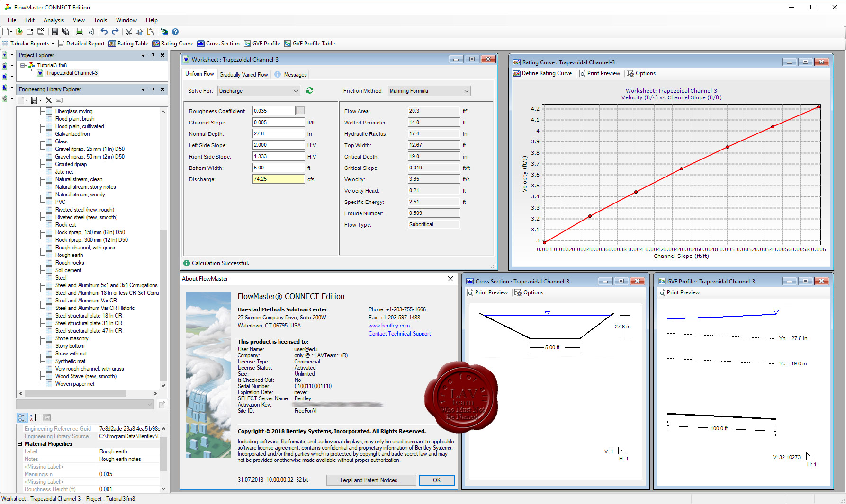
Task: Pin the Project Explorer panel
Action: click(x=153, y=55)
